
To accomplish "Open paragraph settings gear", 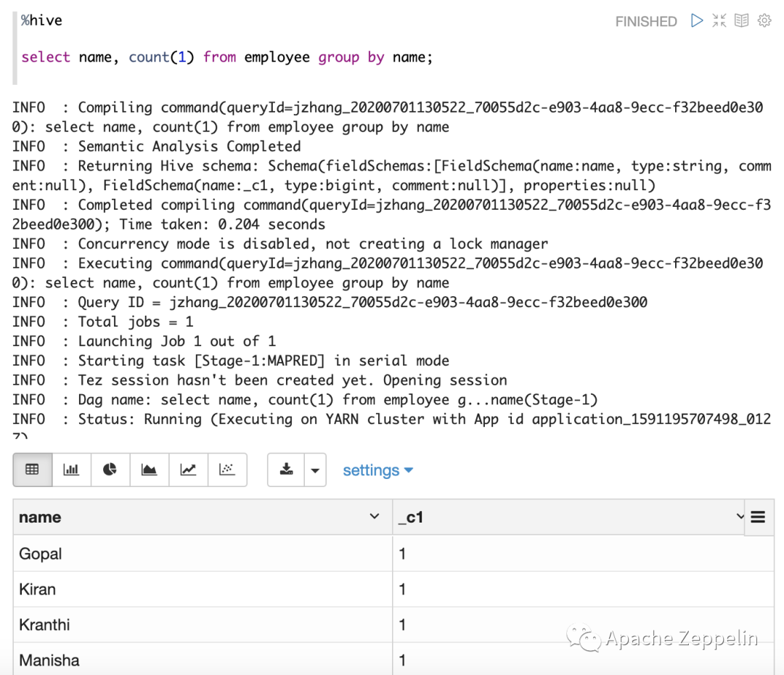I will pos(764,21).
